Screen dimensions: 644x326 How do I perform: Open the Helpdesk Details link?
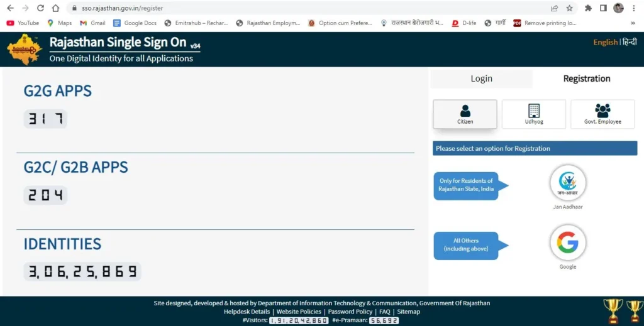[x=247, y=312]
